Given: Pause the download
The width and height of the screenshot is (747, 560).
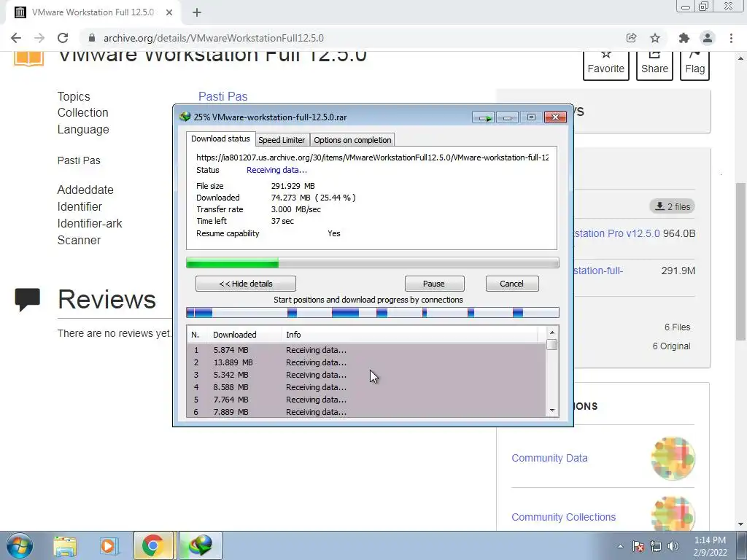Looking at the screenshot, I should [x=434, y=284].
